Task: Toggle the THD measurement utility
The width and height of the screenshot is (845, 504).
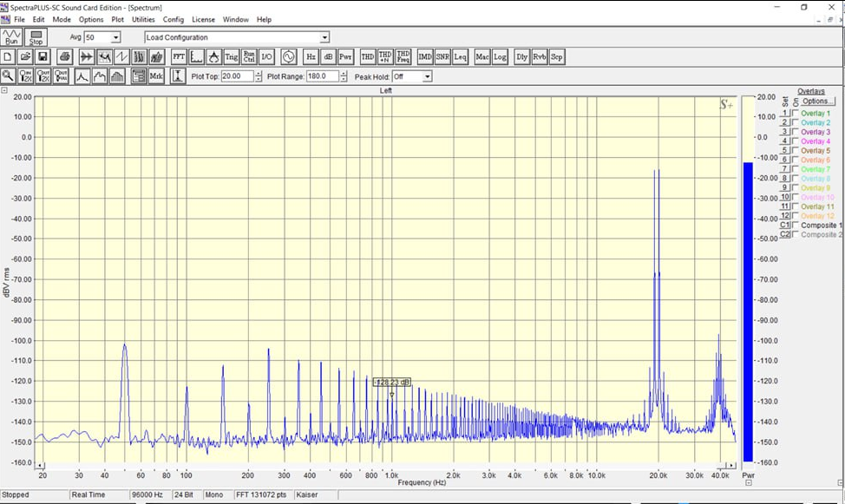Action: pos(368,56)
